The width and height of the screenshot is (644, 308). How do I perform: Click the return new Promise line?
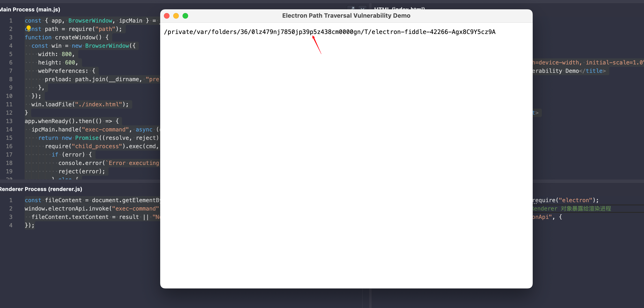tap(98, 138)
